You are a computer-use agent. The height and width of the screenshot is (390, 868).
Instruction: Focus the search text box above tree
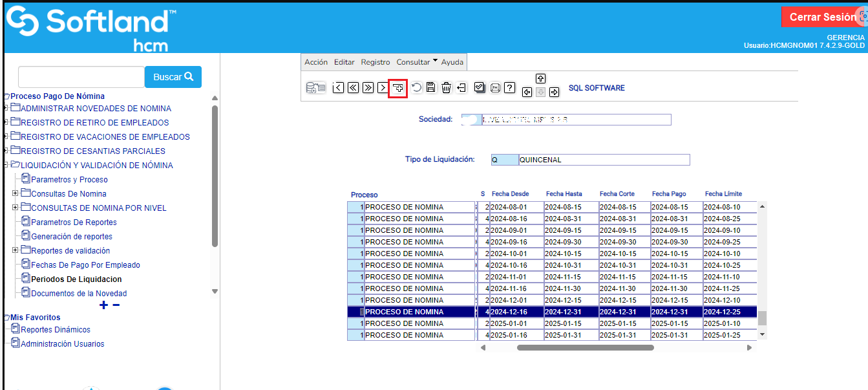coord(81,77)
